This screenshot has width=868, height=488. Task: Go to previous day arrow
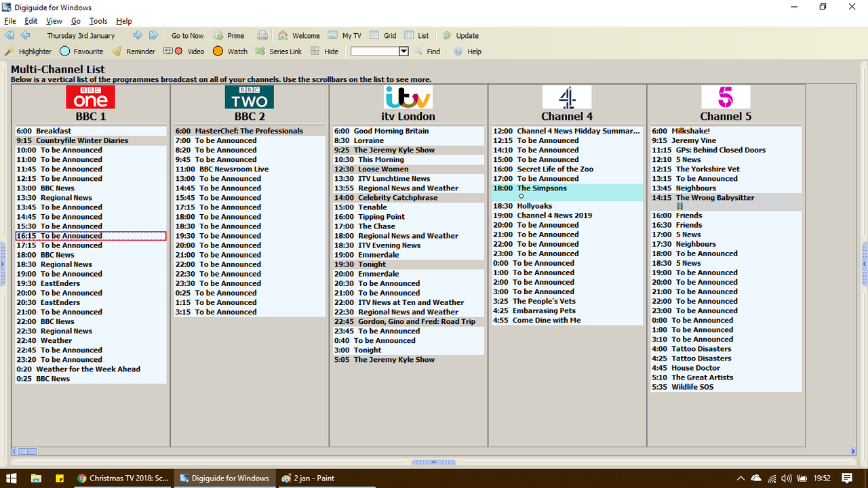coord(25,35)
